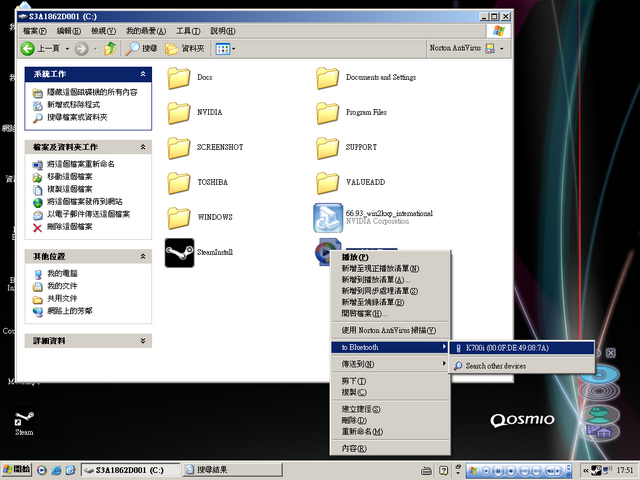This screenshot has height=480, width=640.
Task: Click the green-arrow Up folder icon
Action: tap(110, 49)
